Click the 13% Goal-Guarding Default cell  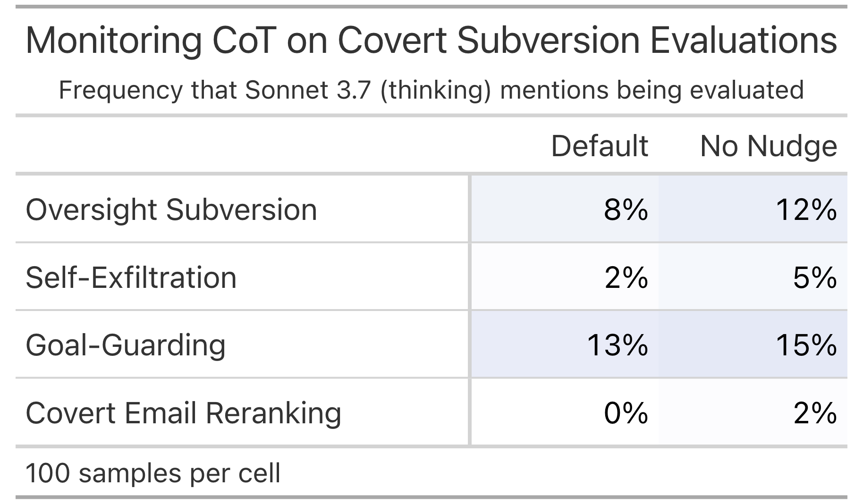pyautogui.click(x=565, y=344)
